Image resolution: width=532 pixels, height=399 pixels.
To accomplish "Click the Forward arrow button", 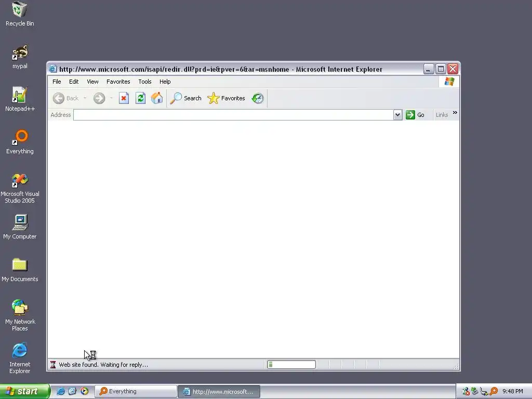I will point(99,98).
